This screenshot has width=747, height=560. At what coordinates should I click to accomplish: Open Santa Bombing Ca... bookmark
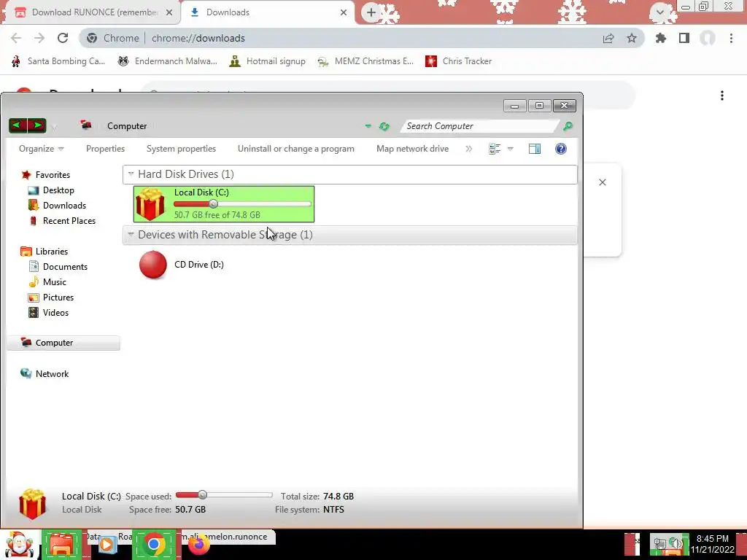click(x=58, y=61)
